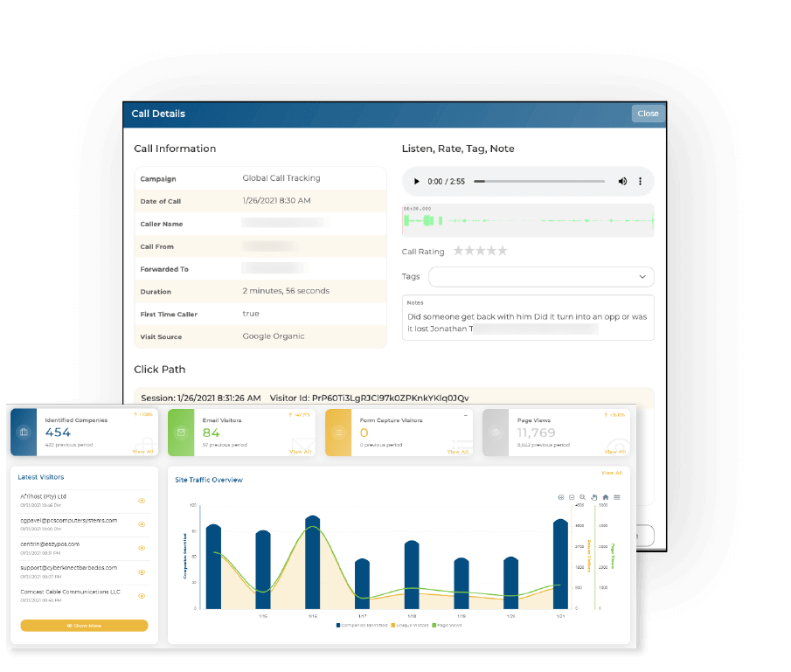This screenshot has height=672, width=791.
Task: Play the call recording audio
Action: click(417, 182)
